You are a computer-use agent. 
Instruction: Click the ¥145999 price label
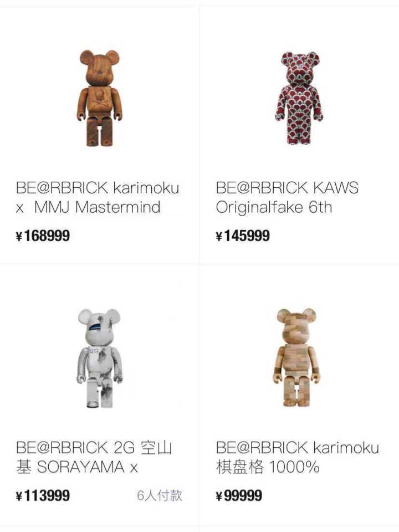click(x=243, y=236)
